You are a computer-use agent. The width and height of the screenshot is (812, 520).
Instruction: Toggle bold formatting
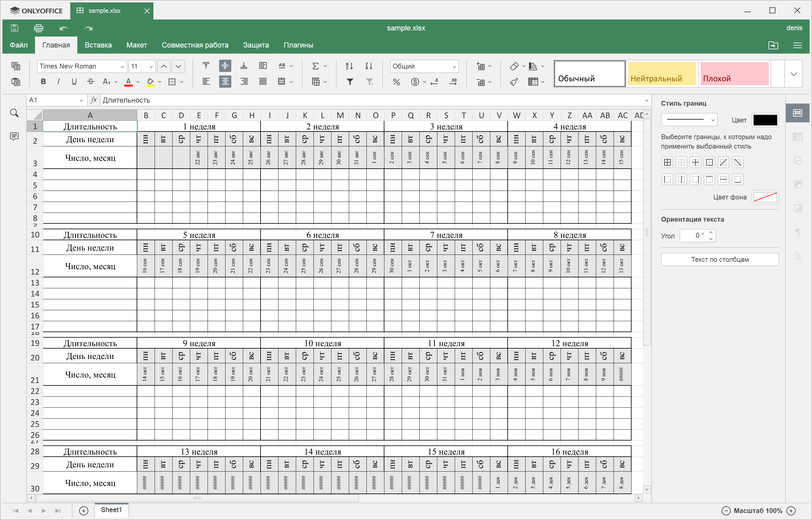(x=43, y=82)
